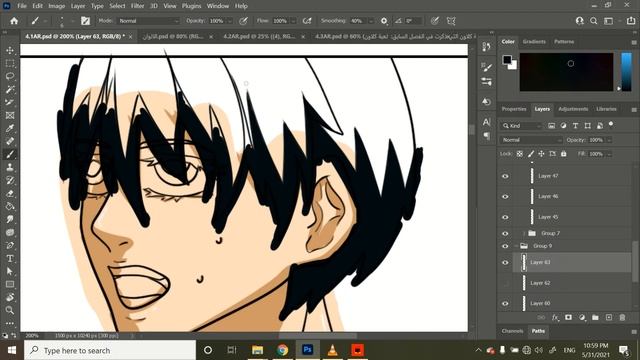Toggle symmetry paint butterfly icon
The image size is (640, 360).
pyautogui.click(x=451, y=21)
